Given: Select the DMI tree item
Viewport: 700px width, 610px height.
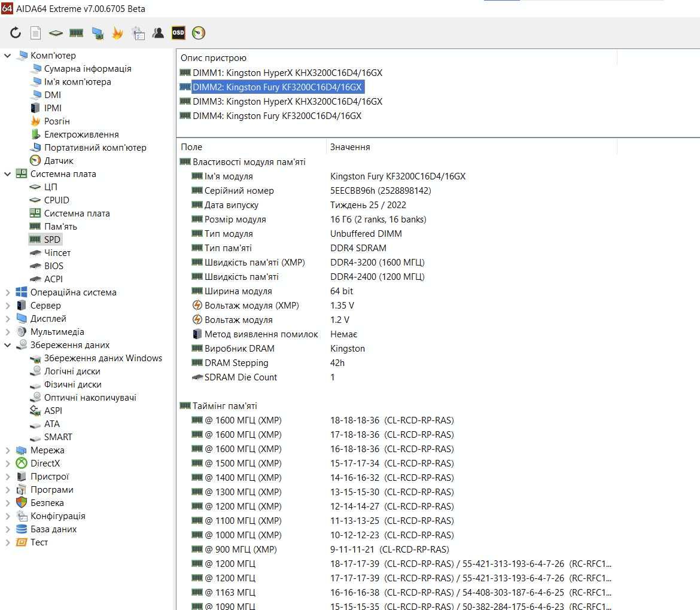Looking at the screenshot, I should 53,95.
